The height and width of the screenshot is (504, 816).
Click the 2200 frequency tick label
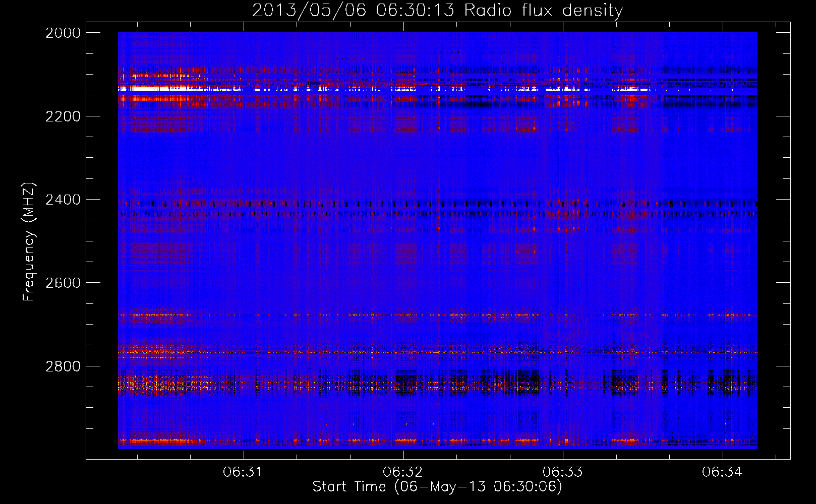pos(63,116)
